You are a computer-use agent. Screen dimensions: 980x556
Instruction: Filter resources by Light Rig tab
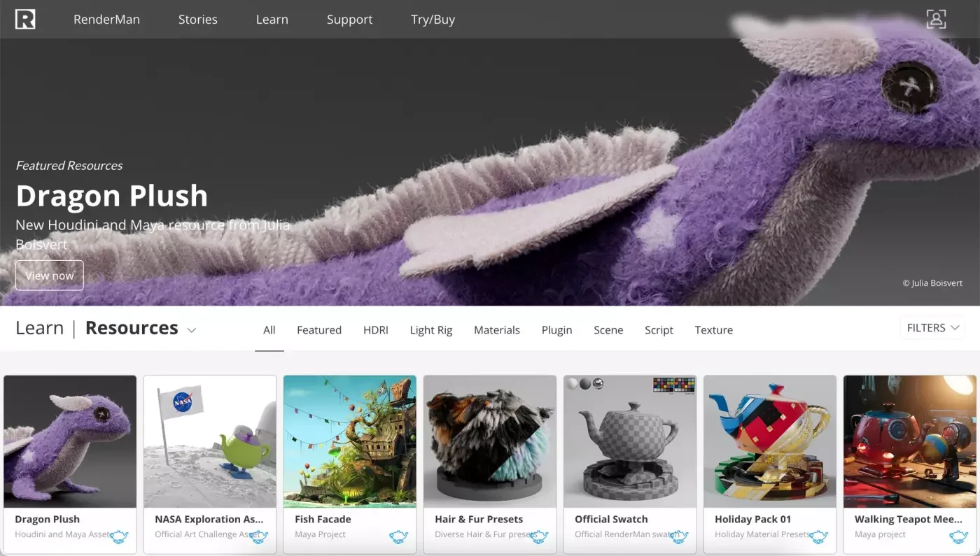pyautogui.click(x=430, y=330)
